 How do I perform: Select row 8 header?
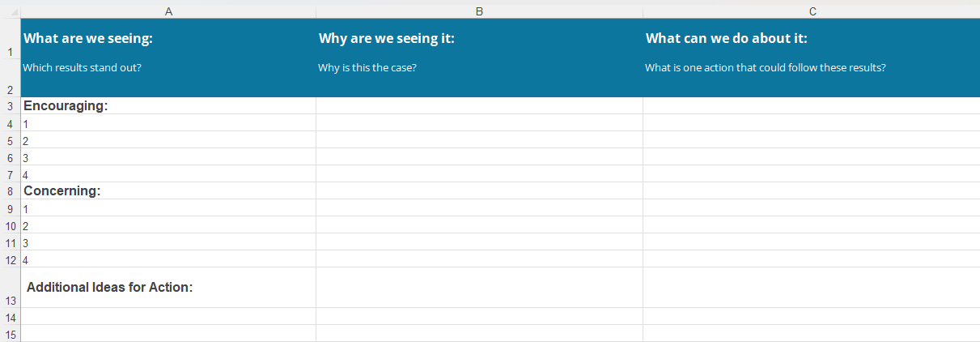[10, 191]
